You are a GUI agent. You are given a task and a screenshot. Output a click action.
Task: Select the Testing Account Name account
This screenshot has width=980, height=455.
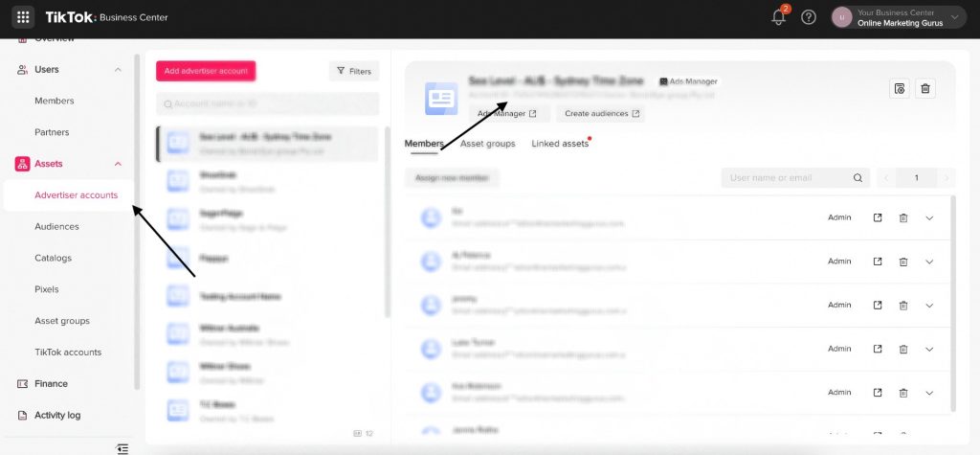267,296
